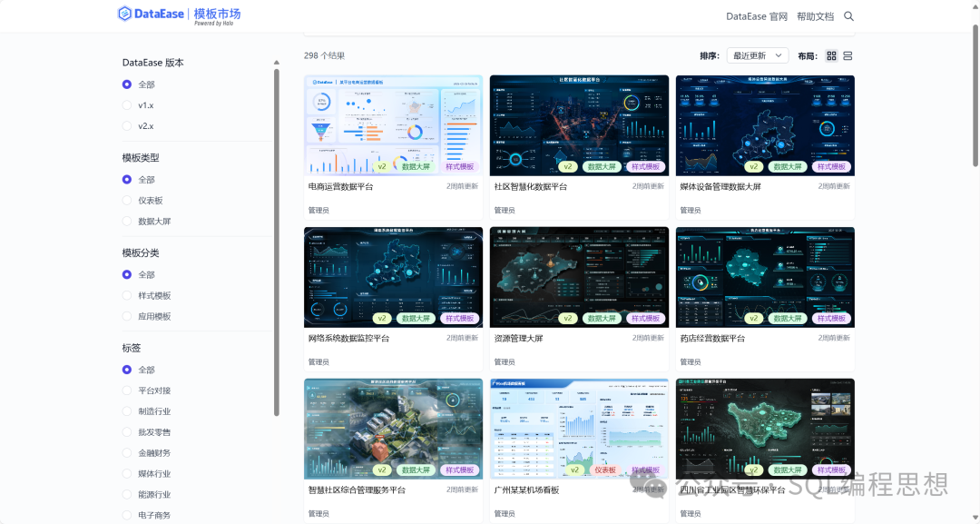Click 数据大屏 tag on 社区智慧化数据平台 card
Image resolution: width=980 pixels, height=524 pixels.
tap(601, 167)
